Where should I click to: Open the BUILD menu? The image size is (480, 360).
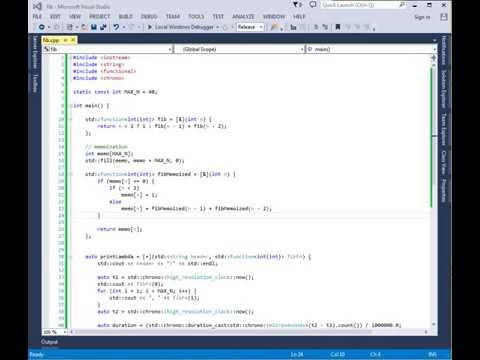coord(126,16)
